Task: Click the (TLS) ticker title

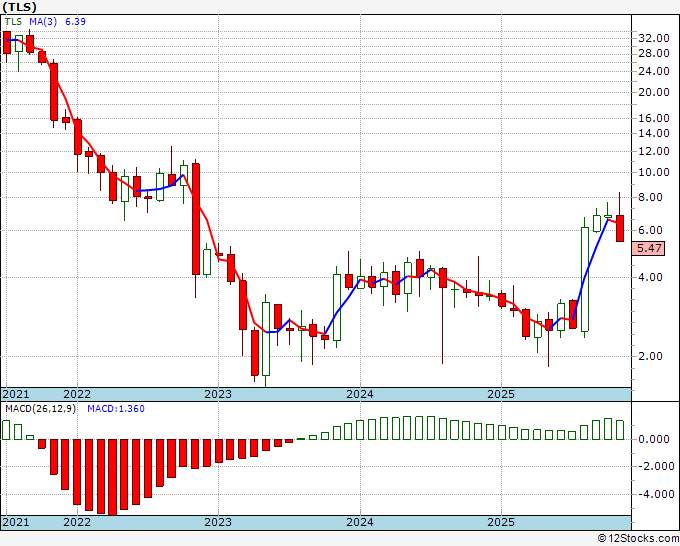Action: coord(20,7)
